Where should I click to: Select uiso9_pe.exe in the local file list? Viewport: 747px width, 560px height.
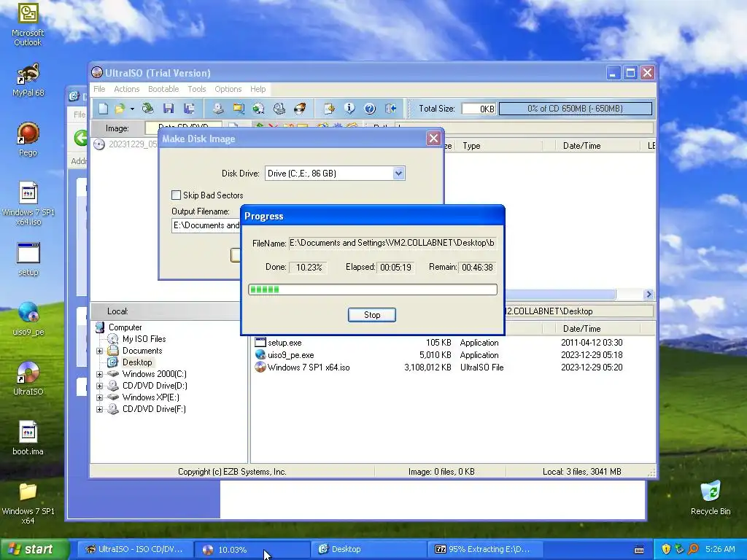click(x=290, y=355)
